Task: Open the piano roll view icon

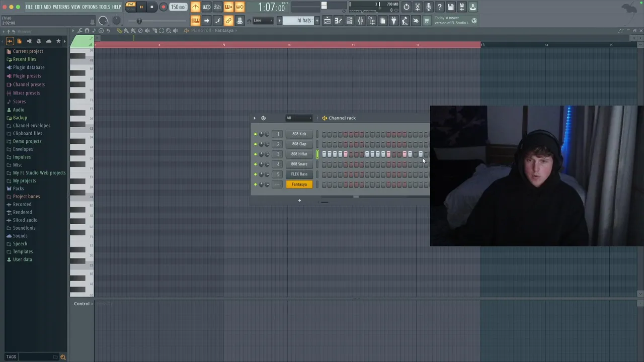Action: [x=338, y=21]
